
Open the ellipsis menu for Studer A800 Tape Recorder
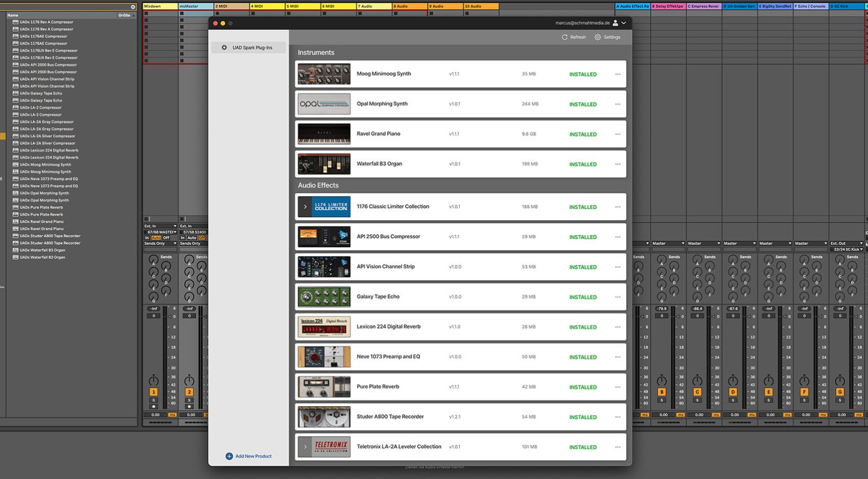tap(617, 417)
